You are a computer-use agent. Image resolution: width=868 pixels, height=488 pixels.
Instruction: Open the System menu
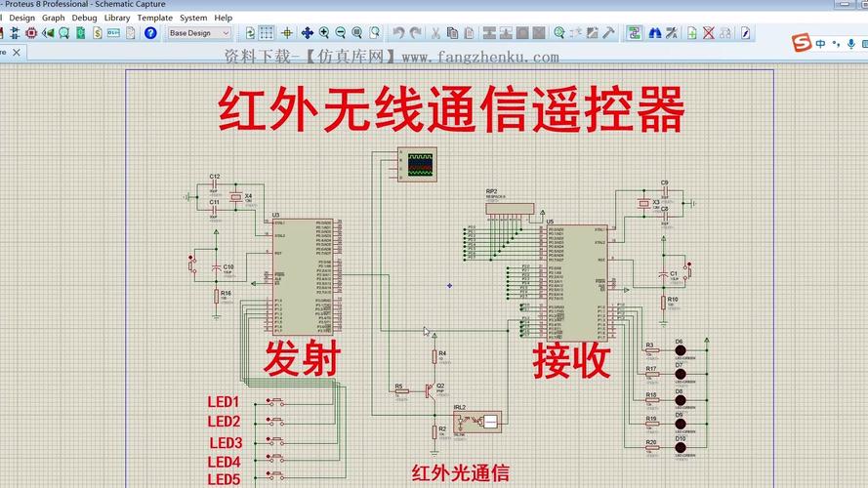tap(193, 18)
